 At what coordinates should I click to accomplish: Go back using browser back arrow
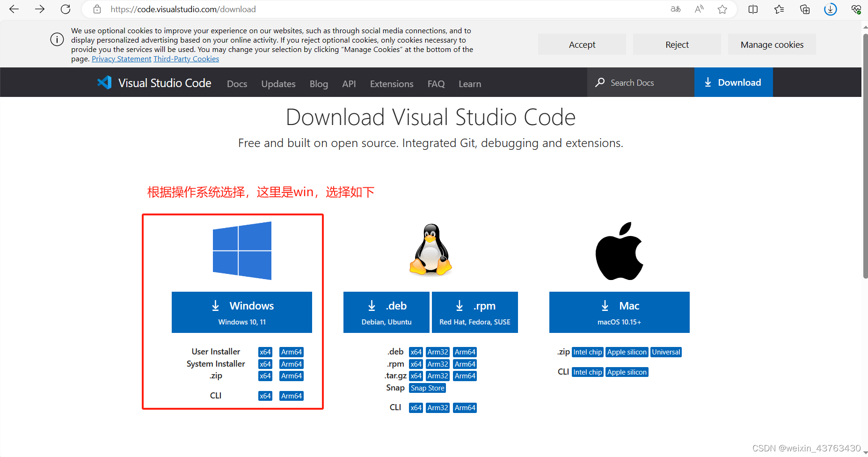pos(14,9)
